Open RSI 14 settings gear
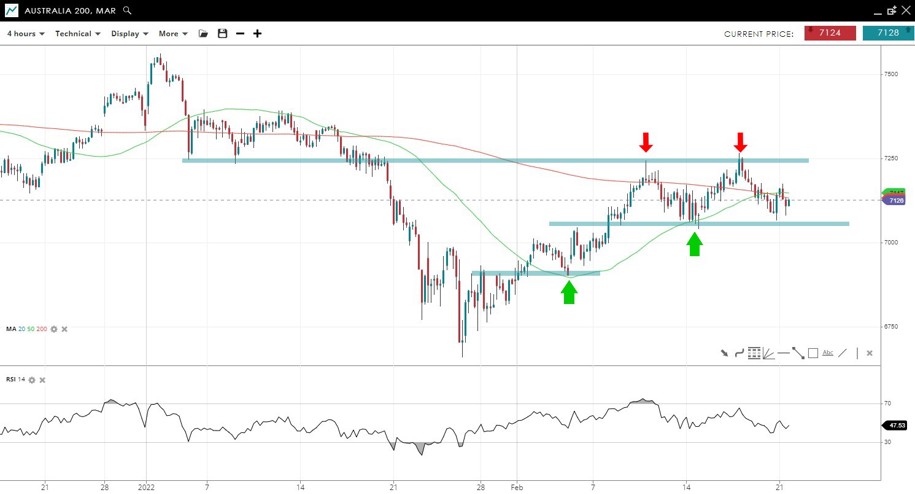Viewport: 915px width, 494px height. point(32,380)
